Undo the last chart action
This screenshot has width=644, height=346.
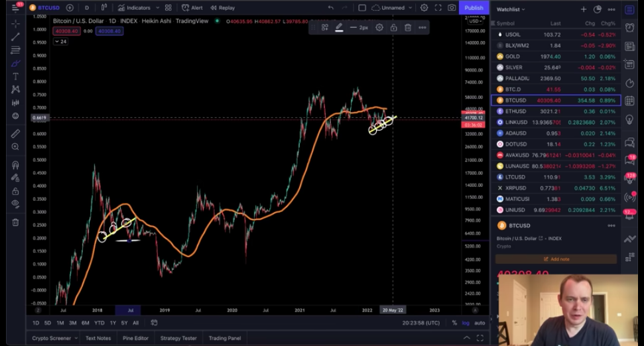331,7
